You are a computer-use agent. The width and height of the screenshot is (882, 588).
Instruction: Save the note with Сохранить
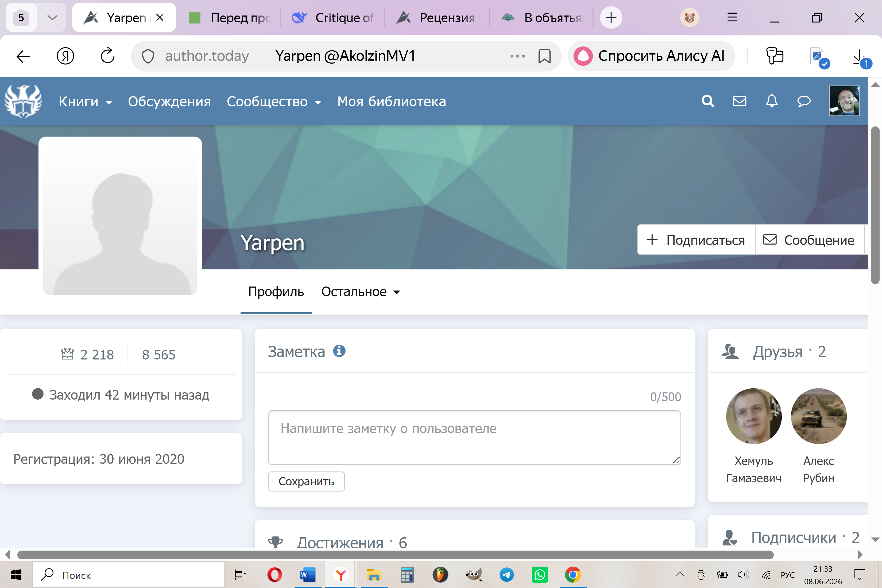click(306, 481)
